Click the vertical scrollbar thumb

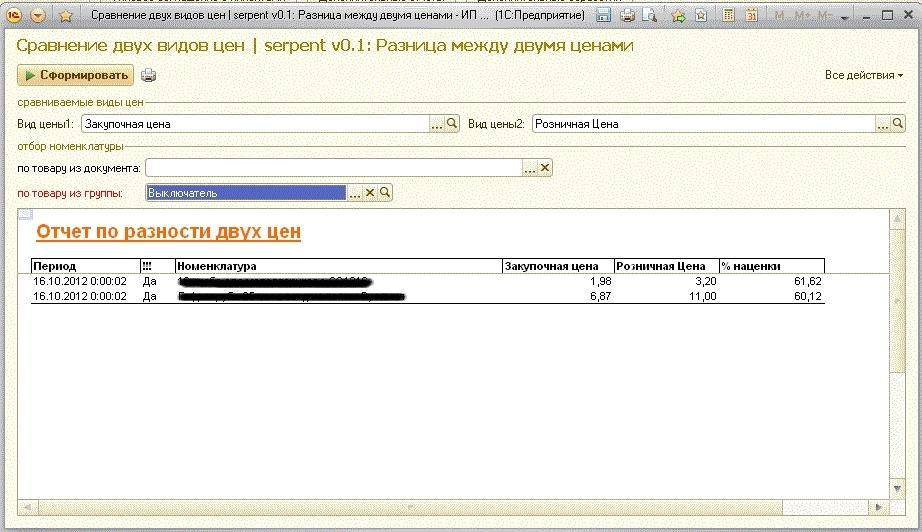tap(897, 300)
